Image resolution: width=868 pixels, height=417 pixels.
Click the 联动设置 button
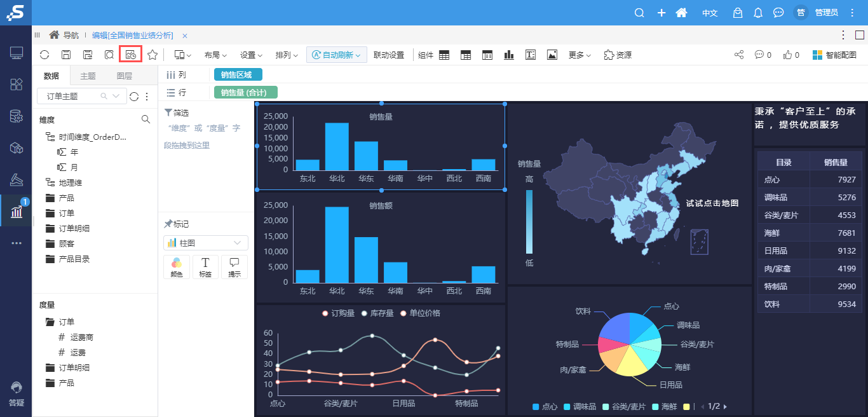click(x=389, y=55)
